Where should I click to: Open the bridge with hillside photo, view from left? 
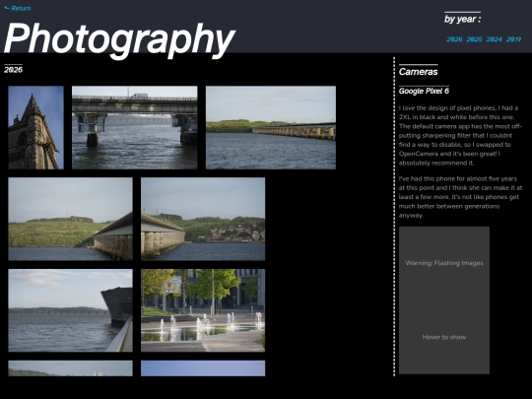70,219
